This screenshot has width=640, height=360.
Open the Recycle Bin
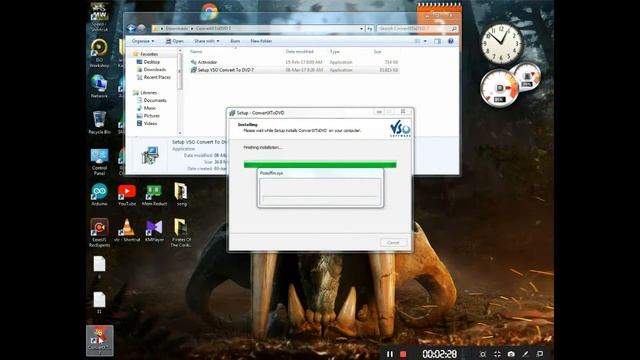pyautogui.click(x=99, y=122)
